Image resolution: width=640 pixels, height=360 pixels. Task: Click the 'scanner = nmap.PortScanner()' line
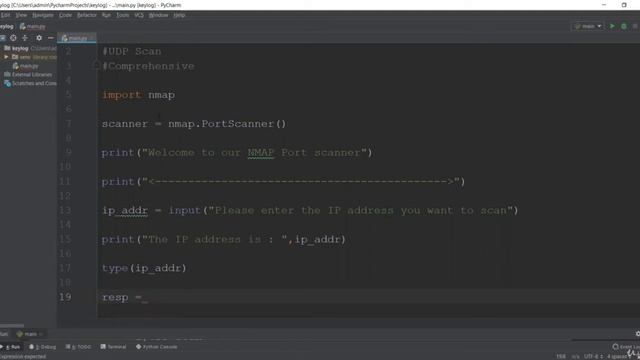[x=194, y=124]
